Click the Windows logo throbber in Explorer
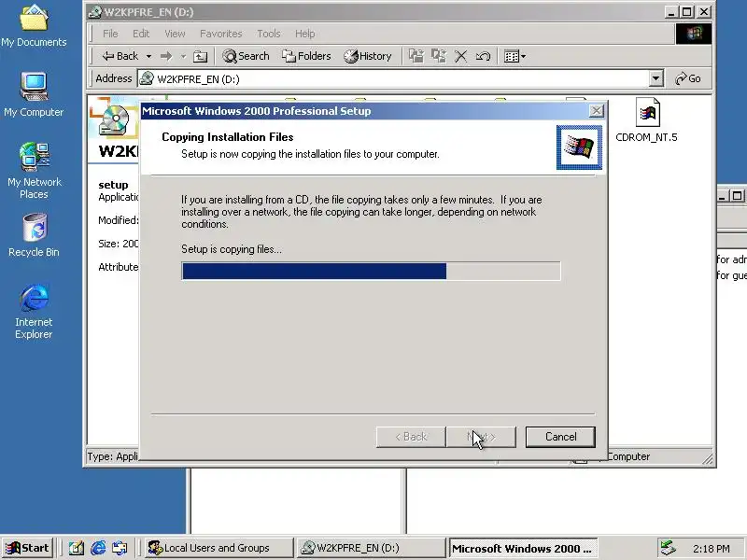 click(694, 34)
